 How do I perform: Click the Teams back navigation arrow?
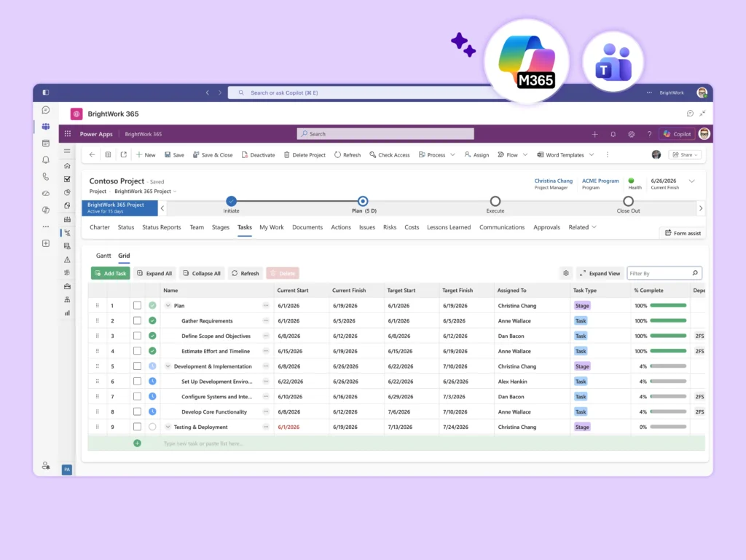click(x=208, y=92)
